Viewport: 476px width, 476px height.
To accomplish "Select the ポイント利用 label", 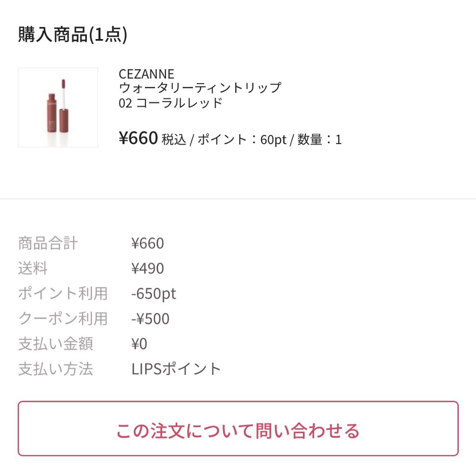I will [x=63, y=293].
